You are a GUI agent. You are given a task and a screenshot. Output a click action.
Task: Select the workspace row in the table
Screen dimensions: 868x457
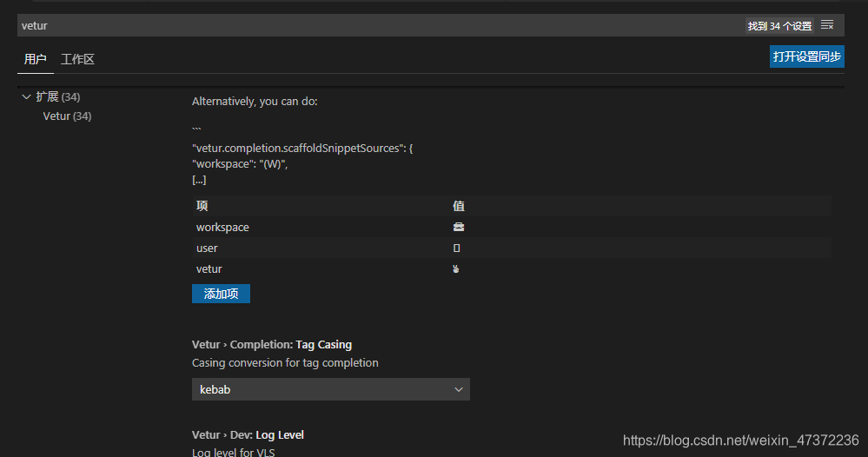point(512,228)
